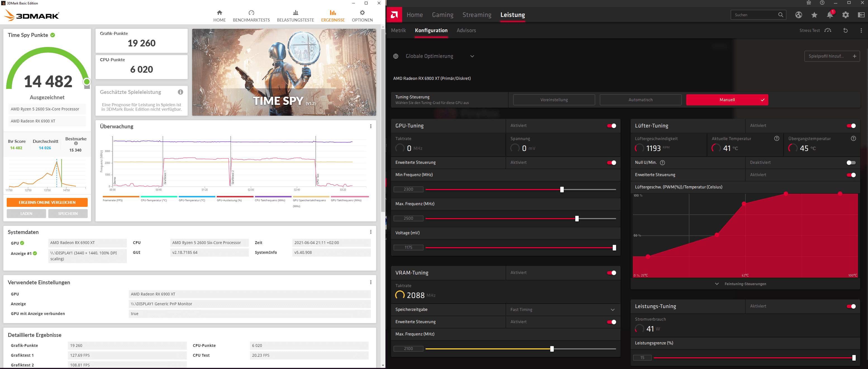
Task: Disable Lüfter-Tuning switch
Action: pyautogui.click(x=851, y=126)
